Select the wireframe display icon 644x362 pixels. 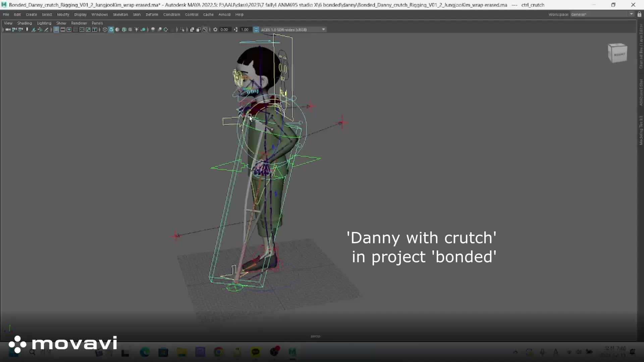click(x=105, y=29)
